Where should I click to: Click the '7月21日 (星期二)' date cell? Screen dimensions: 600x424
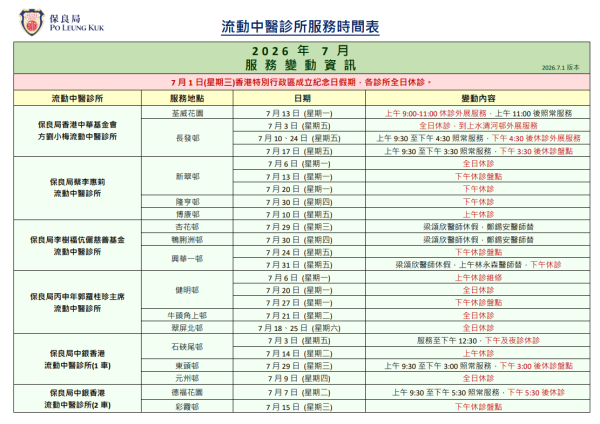coord(299,315)
